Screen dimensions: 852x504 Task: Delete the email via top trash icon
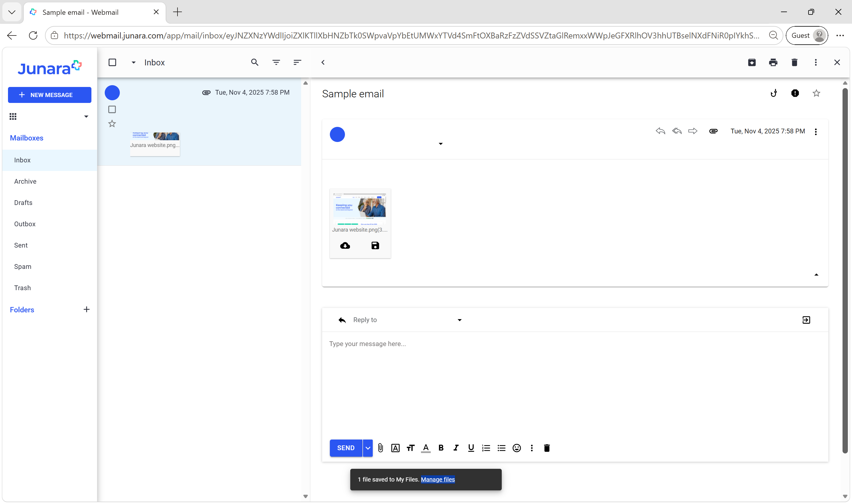click(x=794, y=62)
